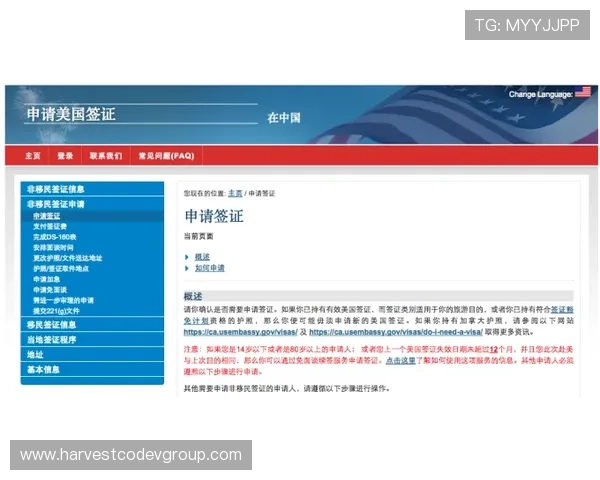Open 联系我们 in the navigation bar
Screen dimensions: 600x480
106,156
